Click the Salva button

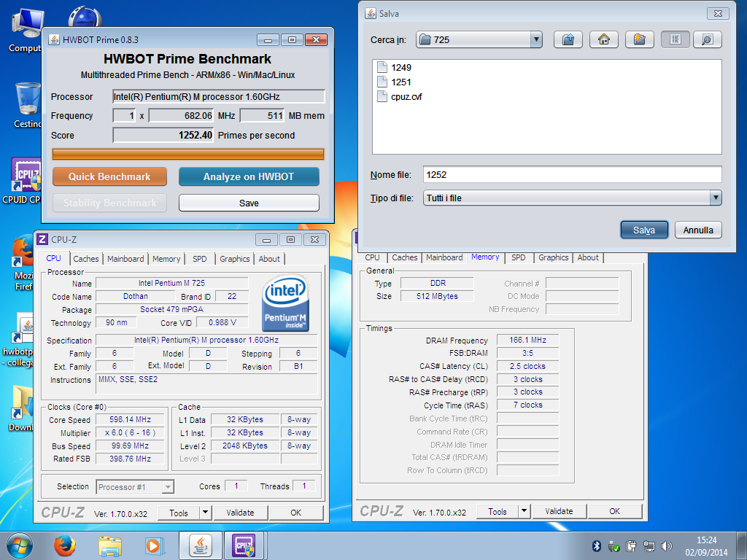(644, 230)
